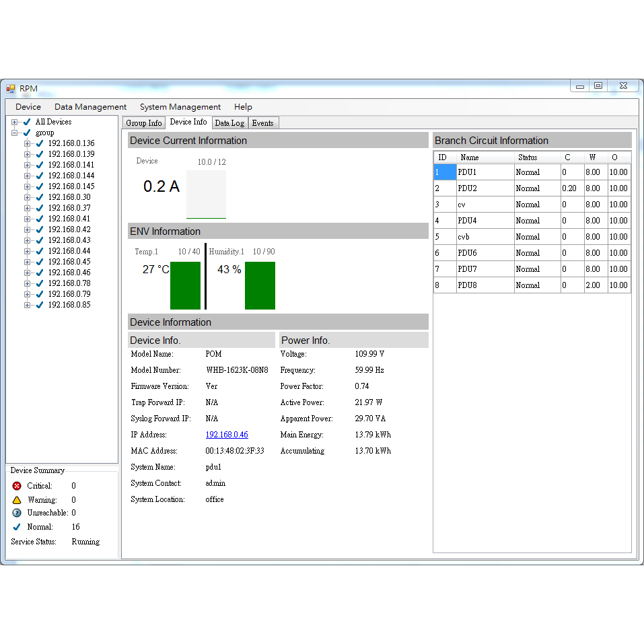Click the model number WHB-1623K-08N8

tap(237, 370)
